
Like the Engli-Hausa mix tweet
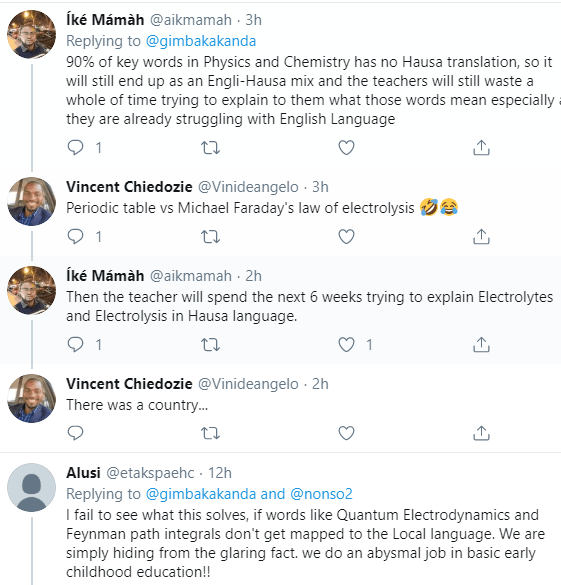point(346,148)
